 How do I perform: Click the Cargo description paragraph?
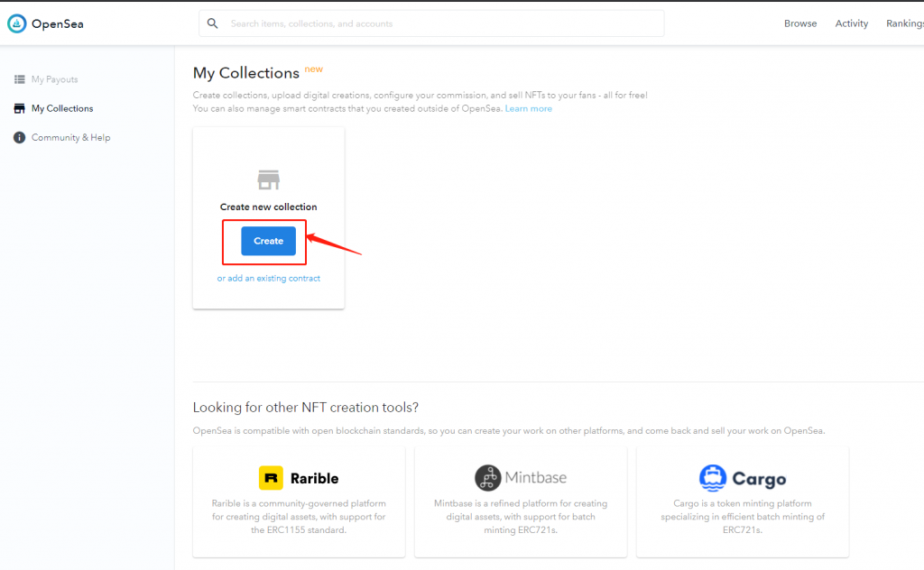[743, 517]
